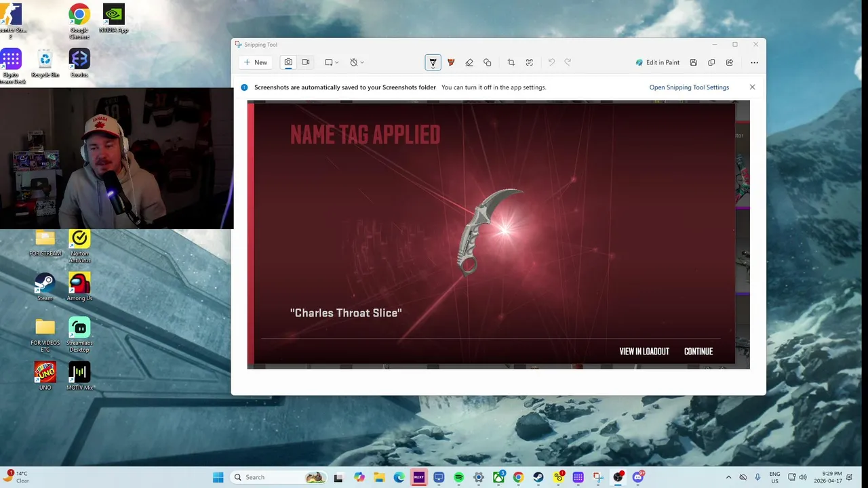This screenshot has height=488, width=868.
Task: Select the Counter-Strike 2 desktop shortcut
Action: [11, 22]
